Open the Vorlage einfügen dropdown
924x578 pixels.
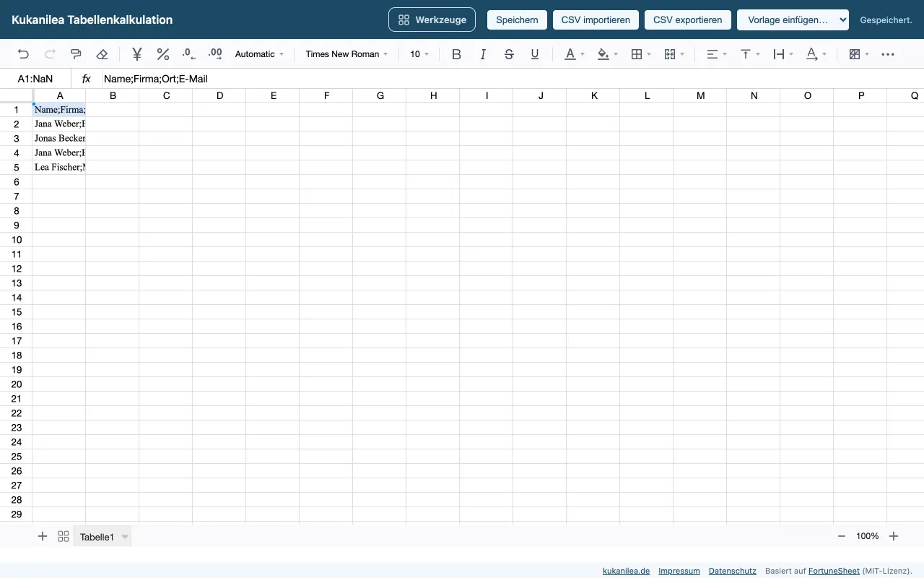pyautogui.click(x=793, y=20)
